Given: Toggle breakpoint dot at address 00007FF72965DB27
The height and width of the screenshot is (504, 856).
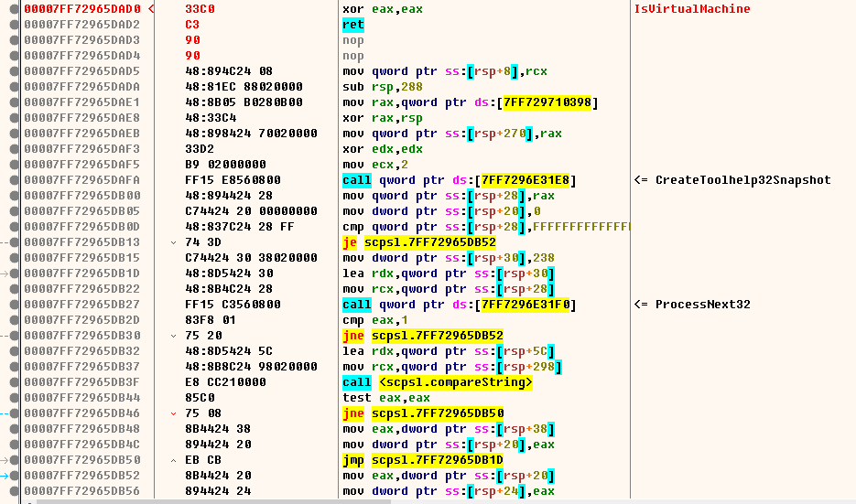Looking at the screenshot, I should (15, 305).
